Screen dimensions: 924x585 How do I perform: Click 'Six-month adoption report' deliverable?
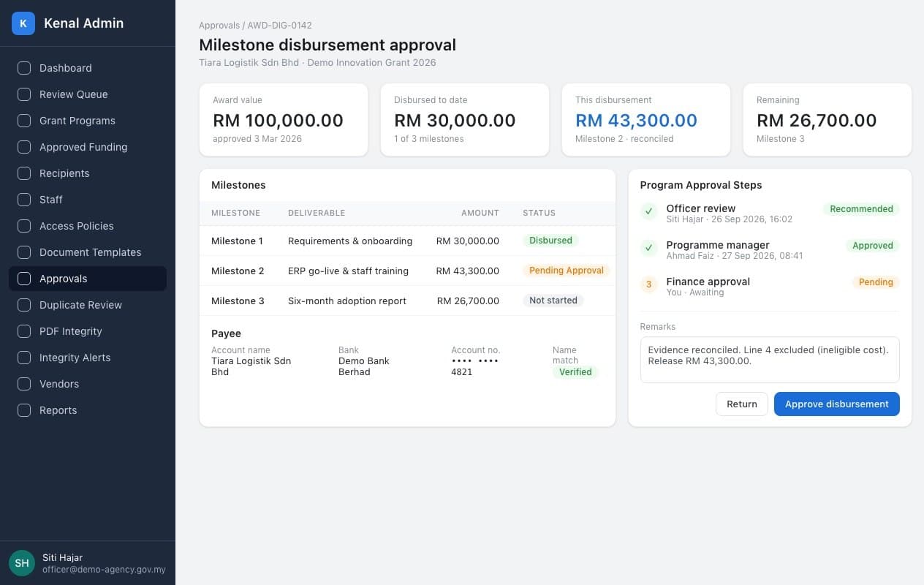(347, 301)
